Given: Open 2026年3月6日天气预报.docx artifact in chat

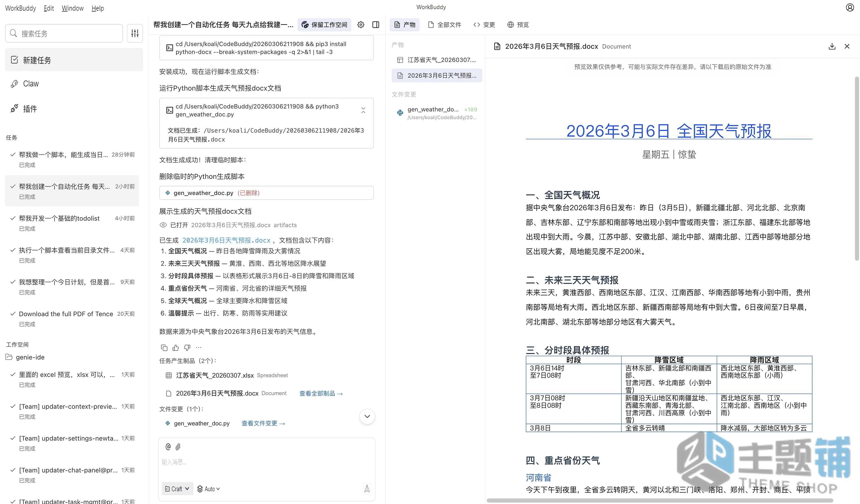Looking at the screenshot, I should (x=226, y=394).
